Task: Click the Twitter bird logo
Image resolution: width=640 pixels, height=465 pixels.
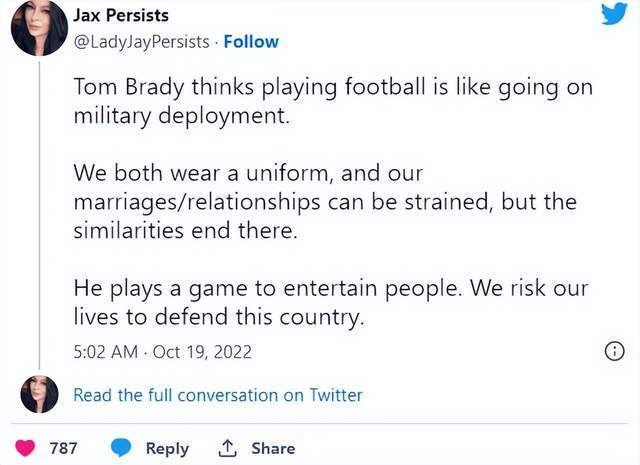Action: [614, 15]
